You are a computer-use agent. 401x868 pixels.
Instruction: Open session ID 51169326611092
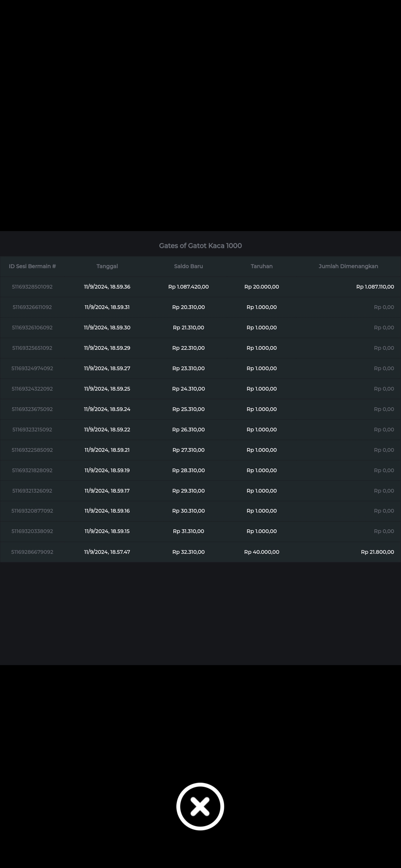[32, 307]
